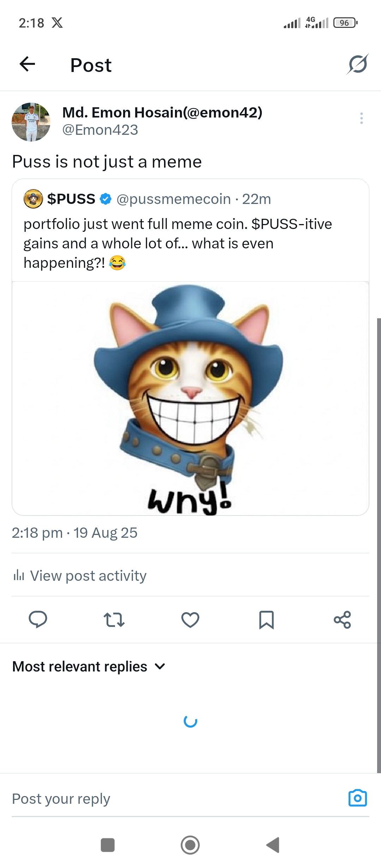This screenshot has width=381, height=868.
Task: Tap the Android recent apps square button
Action: coord(108,845)
